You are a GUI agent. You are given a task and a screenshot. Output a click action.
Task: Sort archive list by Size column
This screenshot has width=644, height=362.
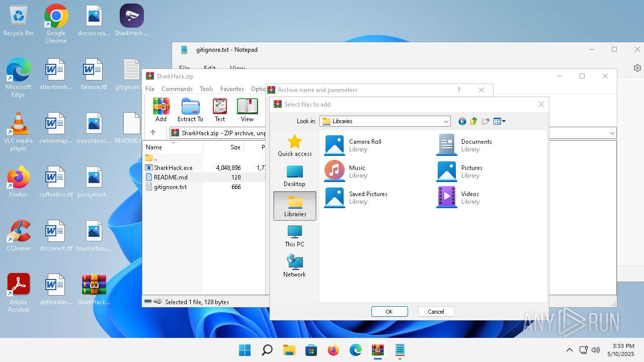point(223,147)
